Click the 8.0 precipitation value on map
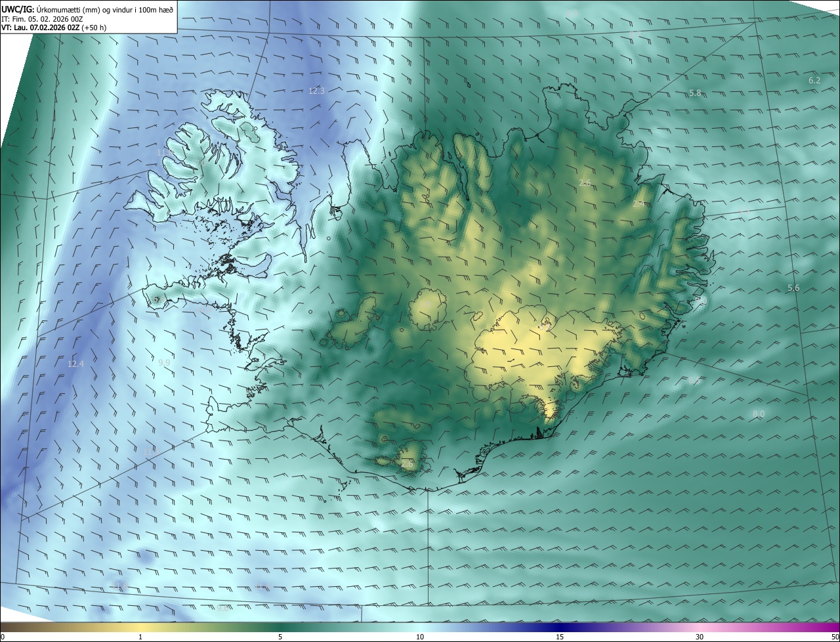 pyautogui.click(x=759, y=414)
